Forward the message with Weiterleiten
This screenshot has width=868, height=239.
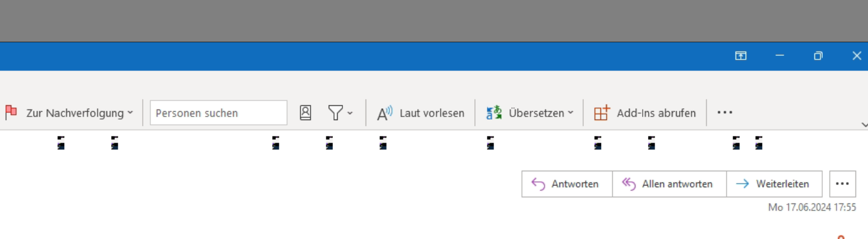(774, 184)
